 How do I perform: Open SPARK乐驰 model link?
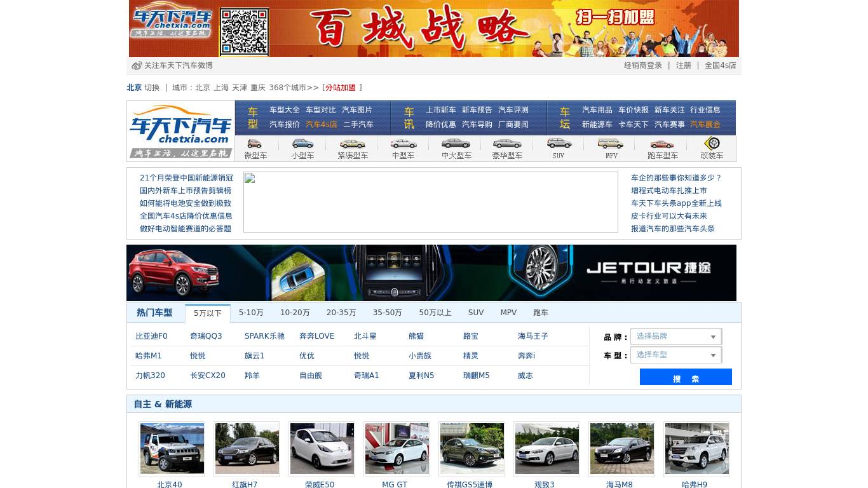pos(264,336)
